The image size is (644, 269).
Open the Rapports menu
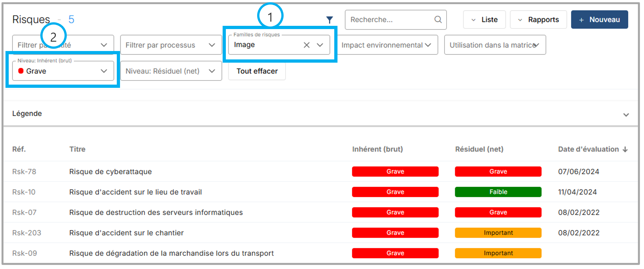click(x=538, y=20)
